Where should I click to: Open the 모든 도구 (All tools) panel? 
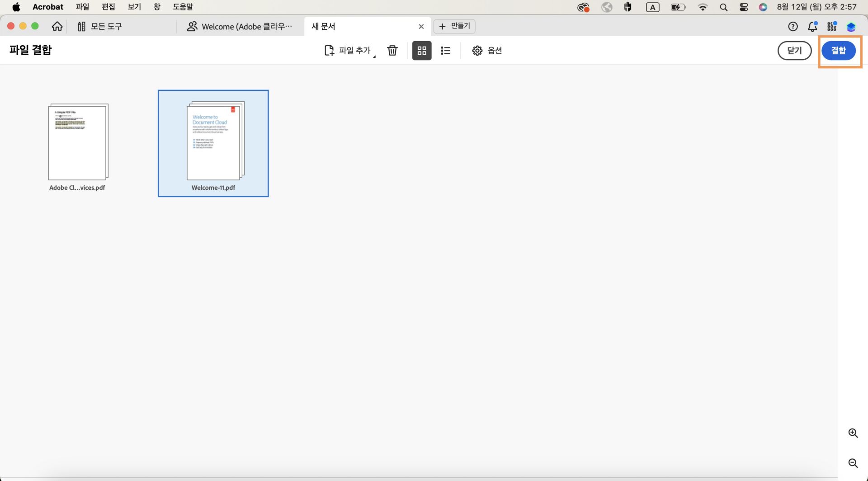pos(99,26)
